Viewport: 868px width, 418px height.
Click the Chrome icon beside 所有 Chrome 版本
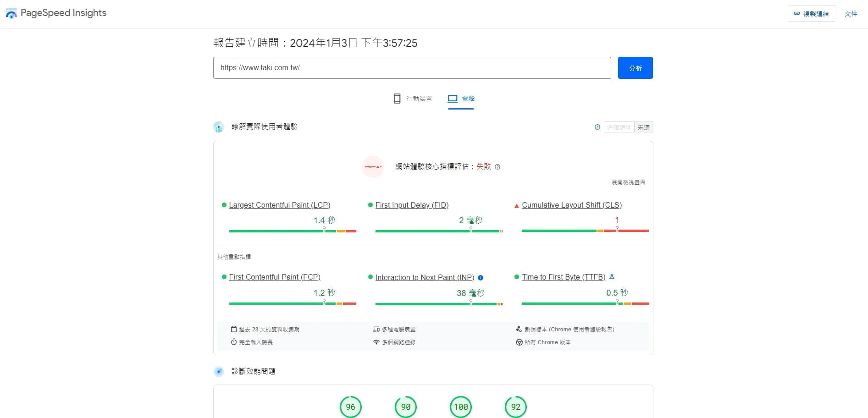click(519, 342)
